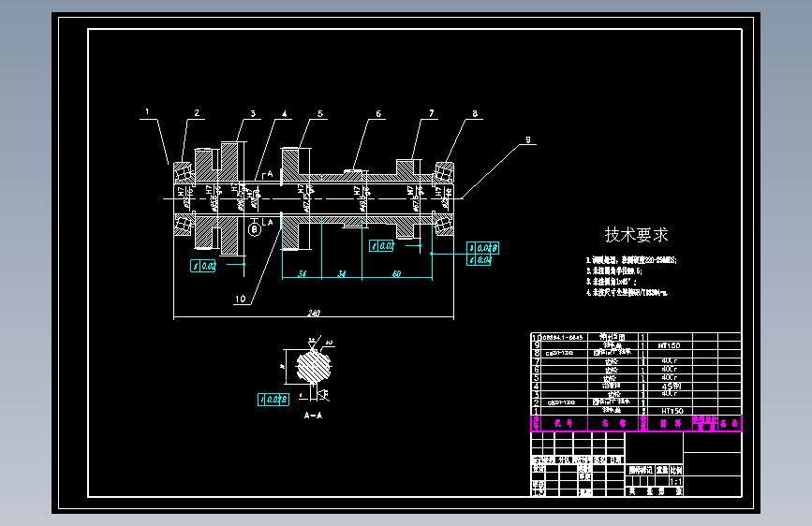The height and width of the screenshot is (526, 812).
Task: Pick the cyan tolerance frame below gear 3
Action: (x=203, y=266)
